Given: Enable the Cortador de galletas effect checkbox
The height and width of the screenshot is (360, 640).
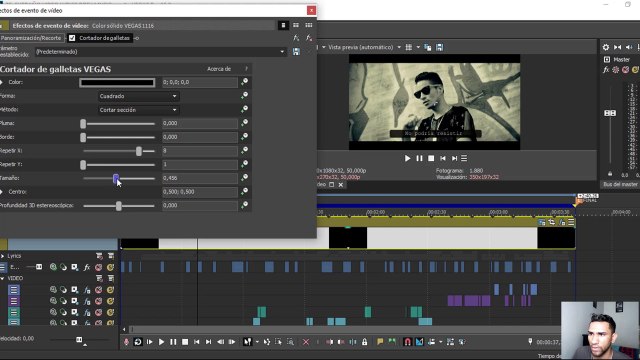Looking at the screenshot, I should 72,38.
